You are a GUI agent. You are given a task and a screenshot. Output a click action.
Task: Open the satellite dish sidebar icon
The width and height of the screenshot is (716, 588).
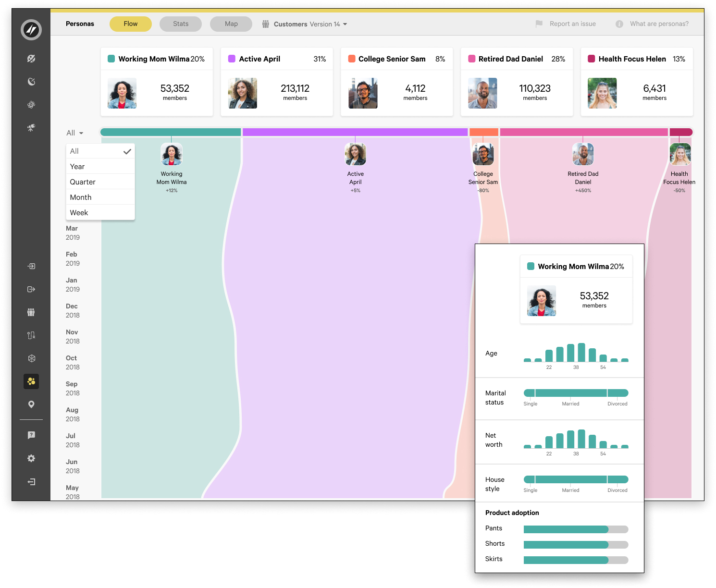point(31,82)
